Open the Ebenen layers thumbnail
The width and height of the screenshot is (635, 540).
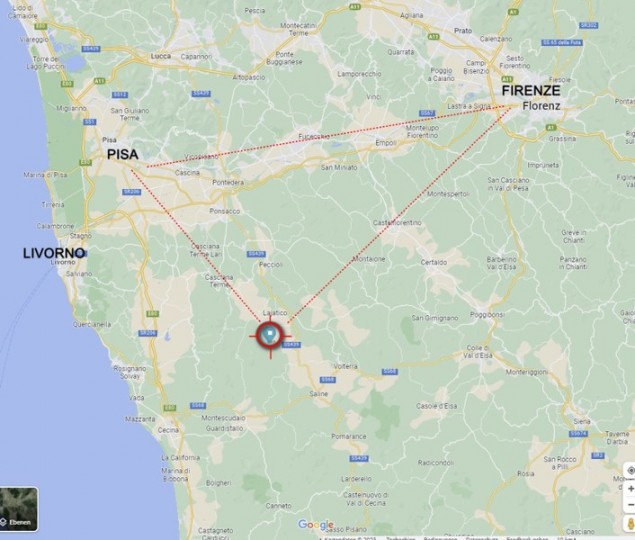pos(19,509)
